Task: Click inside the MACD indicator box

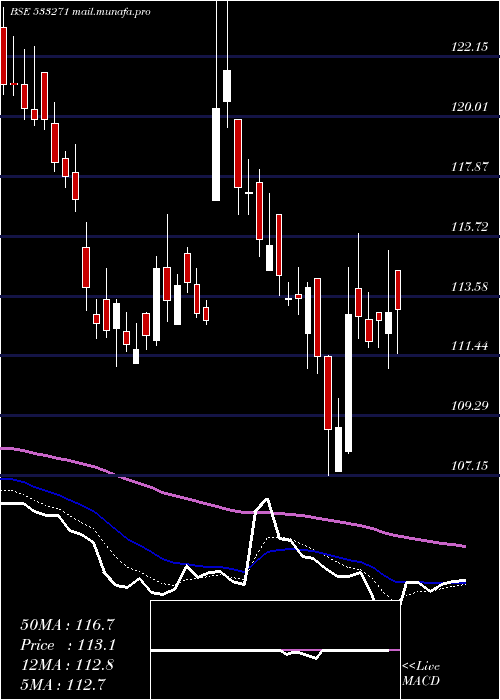Action: [x=275, y=650]
